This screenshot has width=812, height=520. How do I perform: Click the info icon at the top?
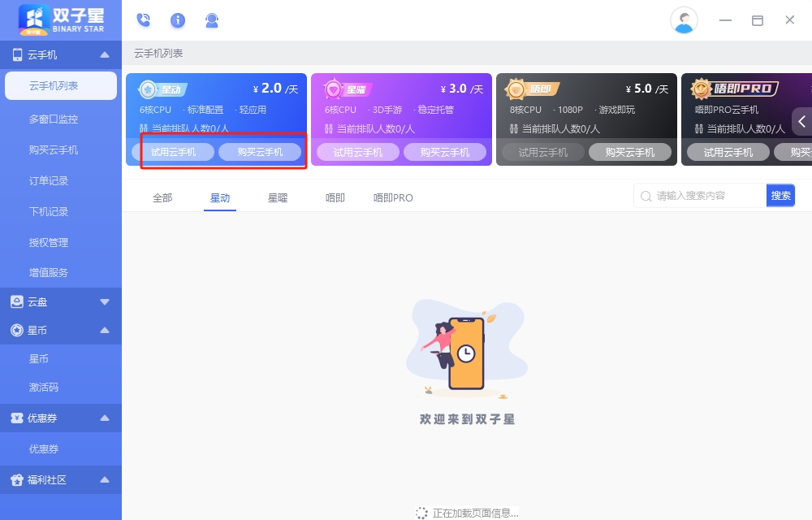click(178, 20)
